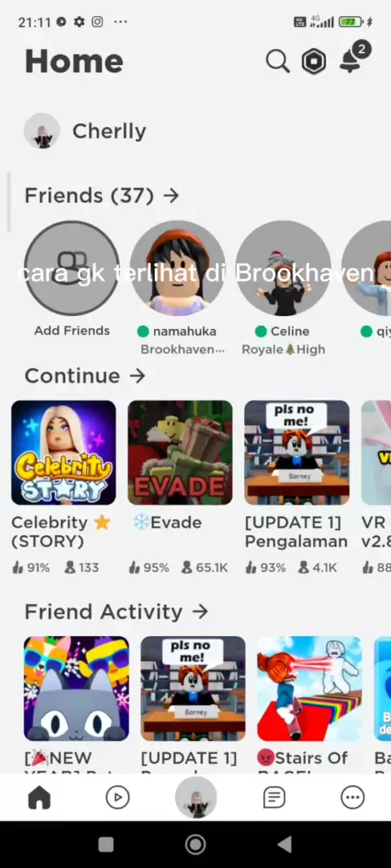Open Cherlly profile name link

tap(109, 131)
